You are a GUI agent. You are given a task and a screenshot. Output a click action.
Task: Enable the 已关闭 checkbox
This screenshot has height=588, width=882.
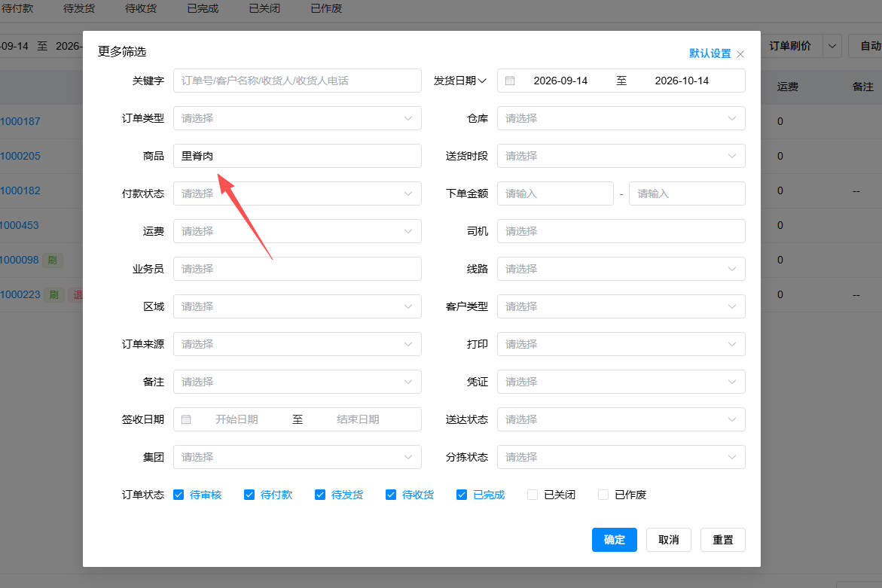(x=532, y=495)
